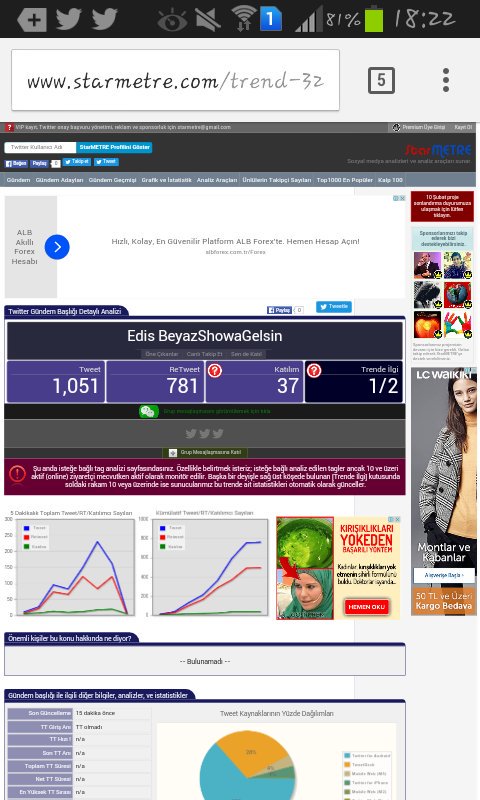
Task: Click the green WeChat group messaging icon
Action: pos(149,411)
